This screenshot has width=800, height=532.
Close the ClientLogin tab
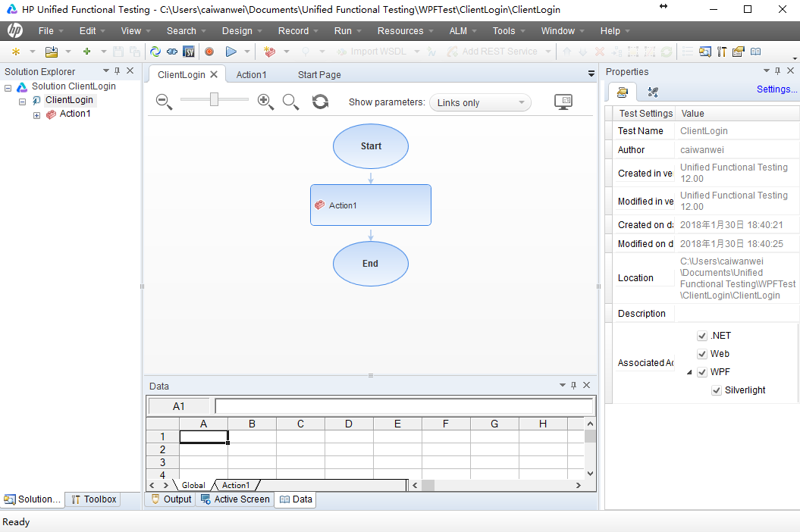click(214, 74)
